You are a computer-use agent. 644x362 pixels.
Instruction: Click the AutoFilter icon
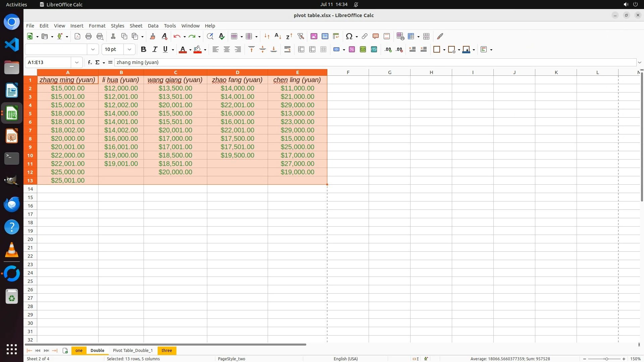(x=301, y=36)
